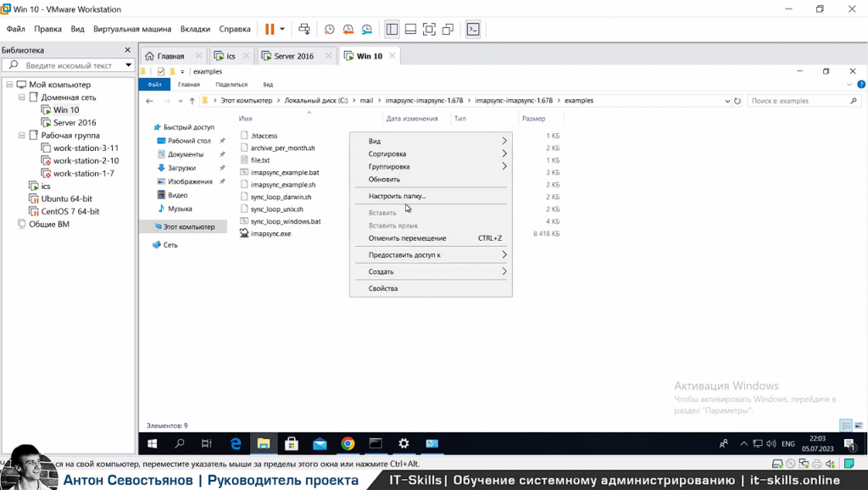Screen dimensions: 868x490
Task: Open the Customize Quick Access Toolbar dropdown
Action: click(182, 72)
